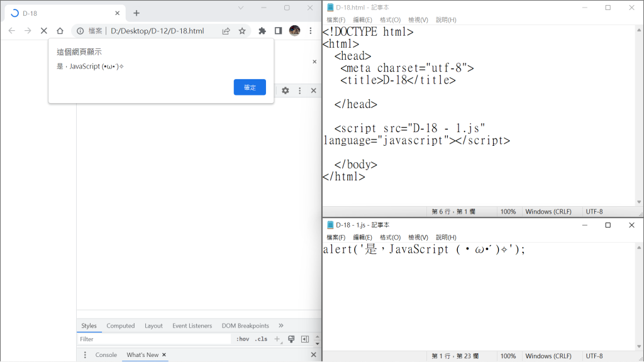644x362 pixels.
Task: Open the DOM Breakpoints tab
Action: (245, 326)
